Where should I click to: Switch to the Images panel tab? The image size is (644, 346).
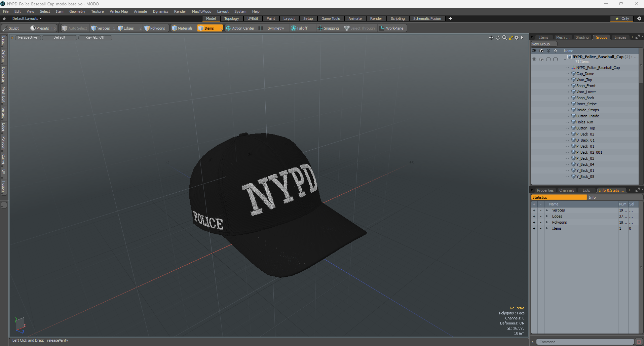pos(620,37)
